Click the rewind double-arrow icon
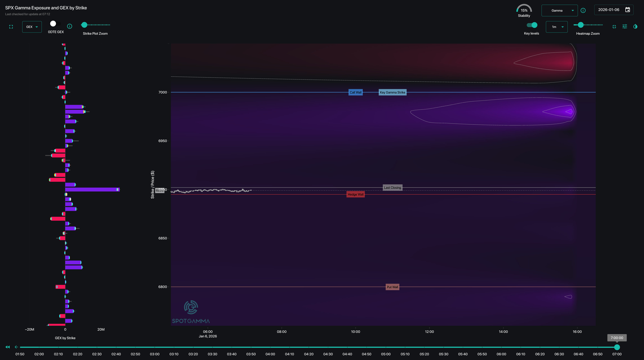644x360 pixels. 7,347
